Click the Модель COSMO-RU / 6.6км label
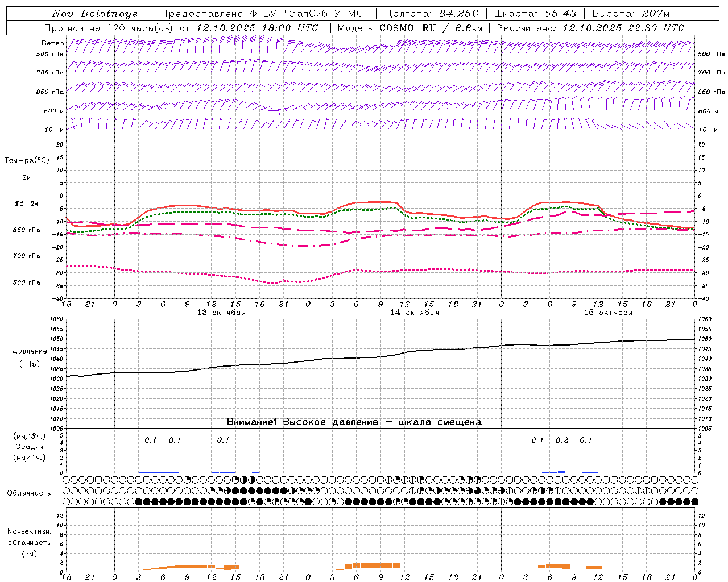The width and height of the screenshot is (728, 582). 410,28
